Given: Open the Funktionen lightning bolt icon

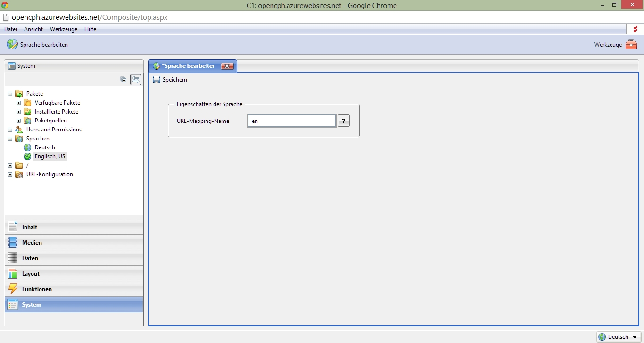Looking at the screenshot, I should click(x=13, y=289).
